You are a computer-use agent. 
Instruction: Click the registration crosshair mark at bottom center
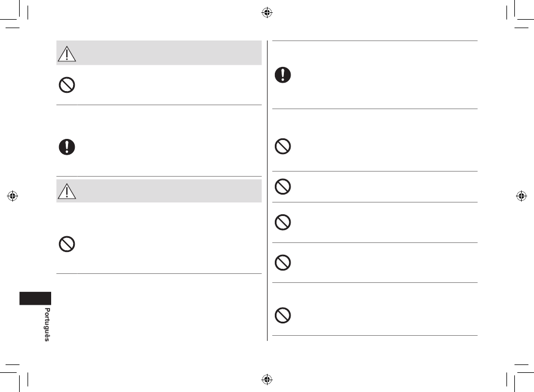pyautogui.click(x=267, y=379)
